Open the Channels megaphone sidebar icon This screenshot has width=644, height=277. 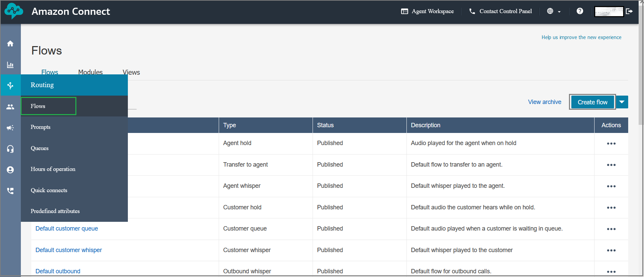click(x=10, y=128)
